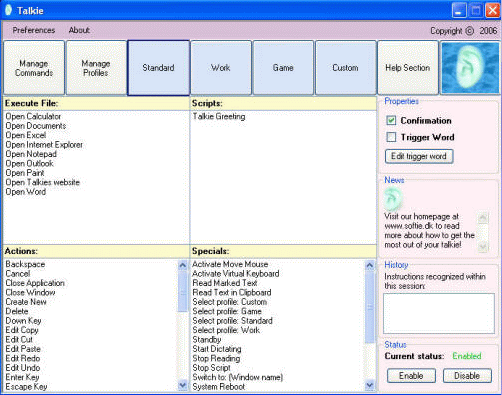Image resolution: width=502 pixels, height=395 pixels.
Task: Click the Talkie title bar icon
Action: point(8,10)
